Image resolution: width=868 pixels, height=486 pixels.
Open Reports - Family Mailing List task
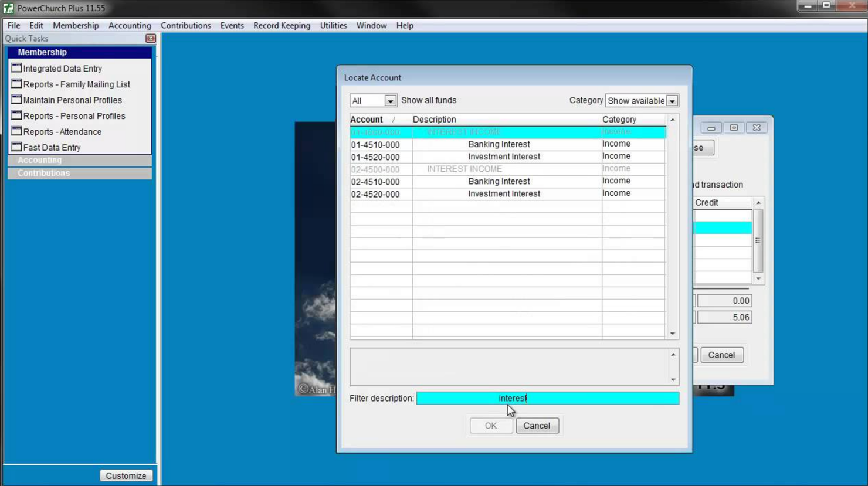(x=77, y=84)
